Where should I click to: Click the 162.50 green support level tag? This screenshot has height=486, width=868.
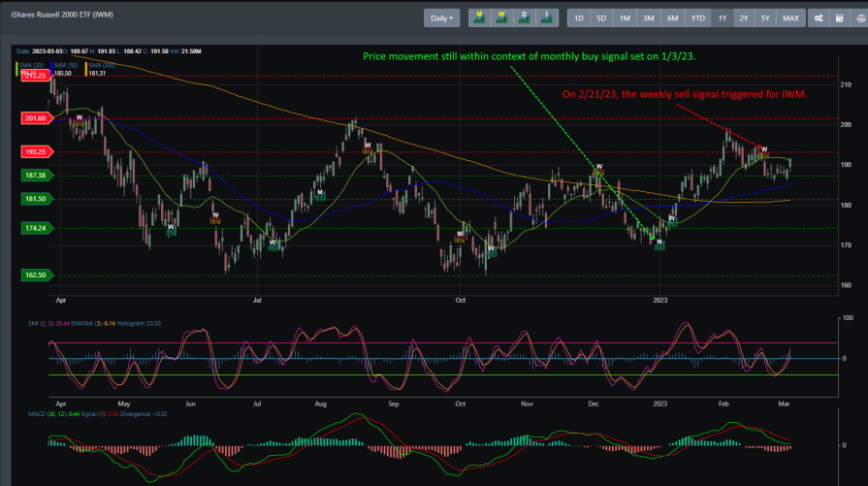coord(37,275)
